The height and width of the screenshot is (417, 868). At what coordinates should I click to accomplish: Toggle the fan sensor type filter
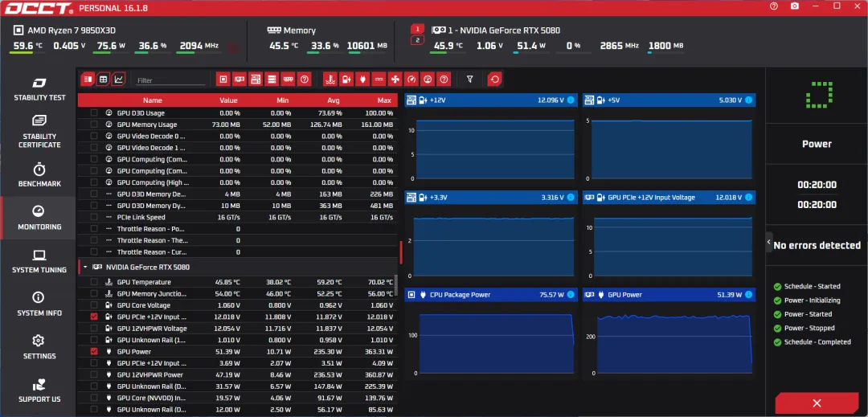pyautogui.click(x=395, y=80)
